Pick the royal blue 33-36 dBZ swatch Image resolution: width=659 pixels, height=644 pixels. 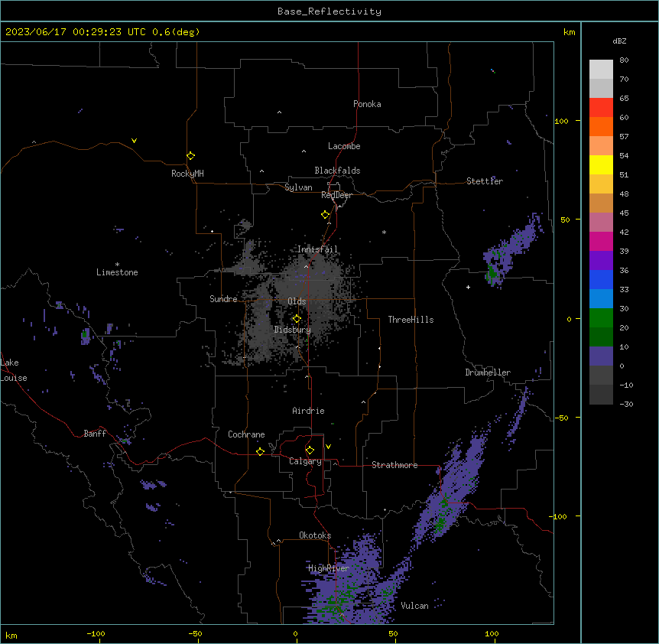coord(601,279)
